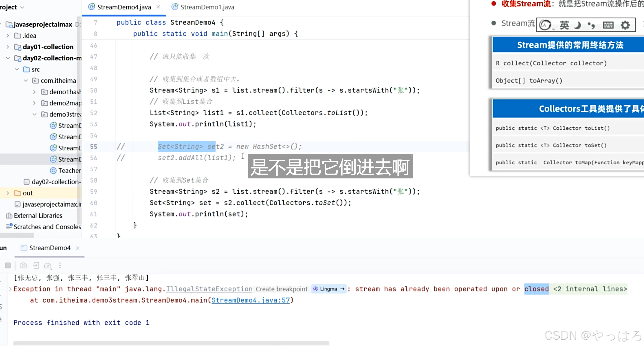Click the attach debugger arrow icon
Viewport: 644px width, 346px height.
[x=36, y=265]
